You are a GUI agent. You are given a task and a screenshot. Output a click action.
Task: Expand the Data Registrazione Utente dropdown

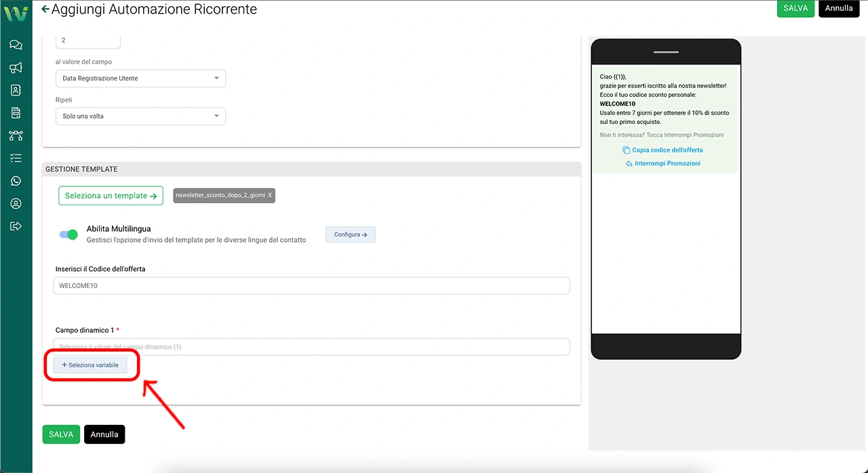click(x=140, y=79)
